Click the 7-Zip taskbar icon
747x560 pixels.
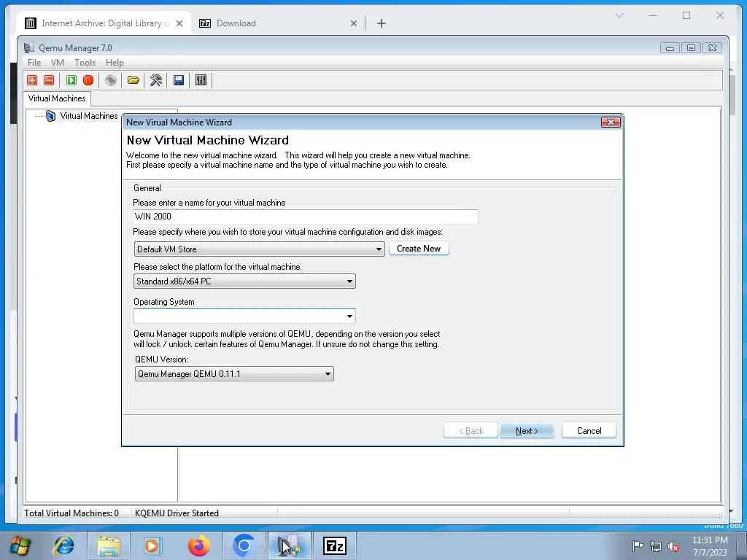click(x=334, y=545)
